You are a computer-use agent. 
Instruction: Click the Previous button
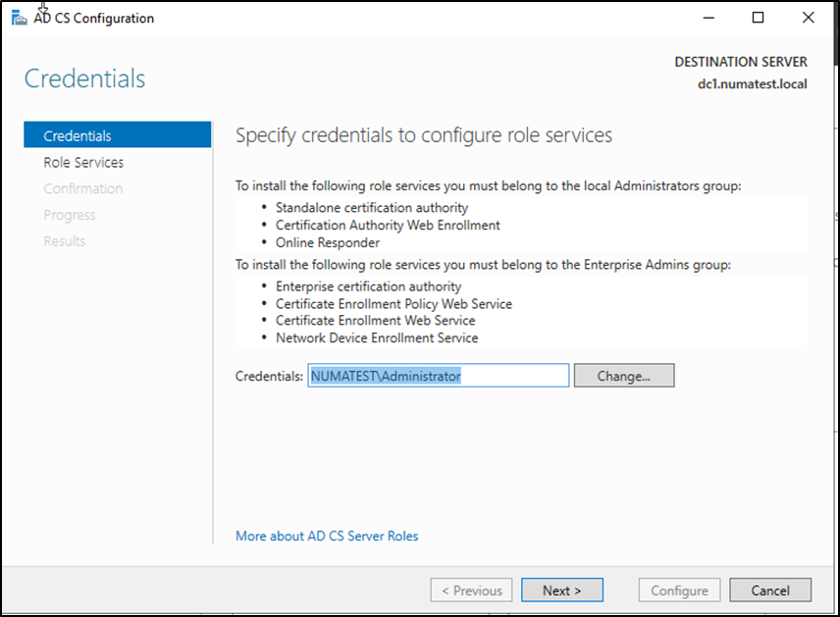(x=471, y=591)
